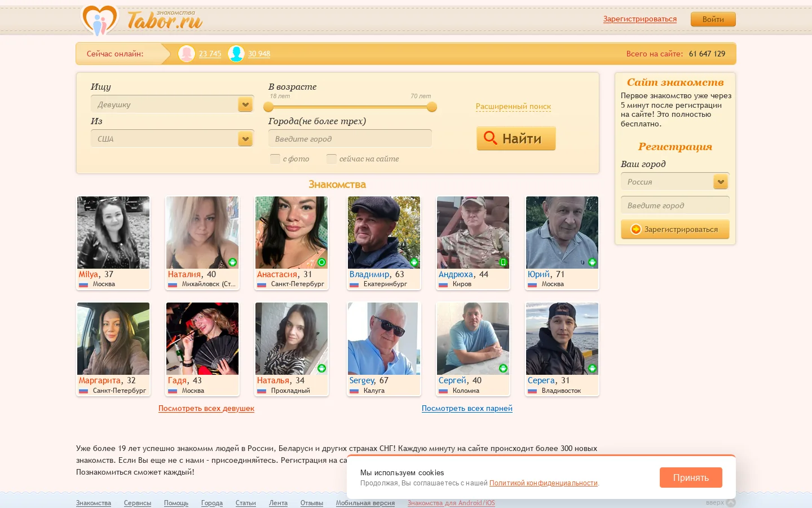Image resolution: width=812 pixels, height=508 pixels.
Task: Enable the 'с фото' checkbox
Action: (275, 159)
